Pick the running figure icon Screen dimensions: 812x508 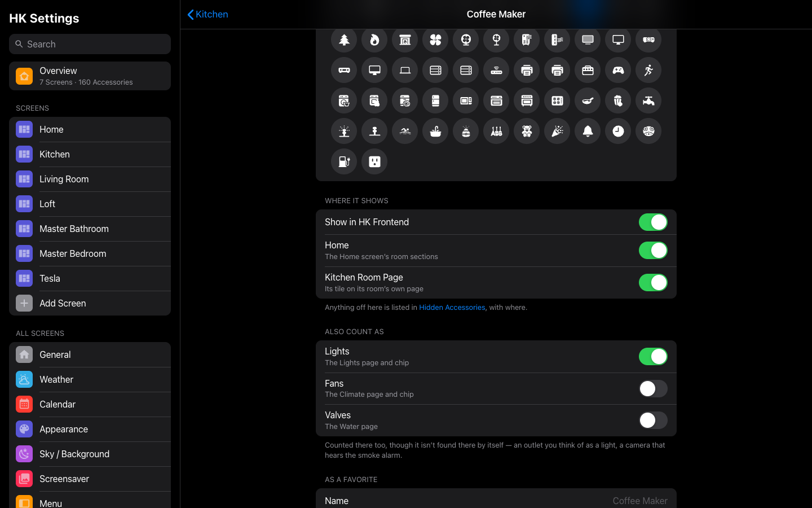click(648, 70)
